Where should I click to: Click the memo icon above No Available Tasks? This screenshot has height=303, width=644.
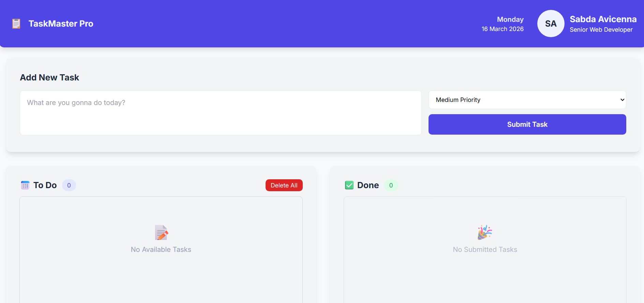coord(161,232)
